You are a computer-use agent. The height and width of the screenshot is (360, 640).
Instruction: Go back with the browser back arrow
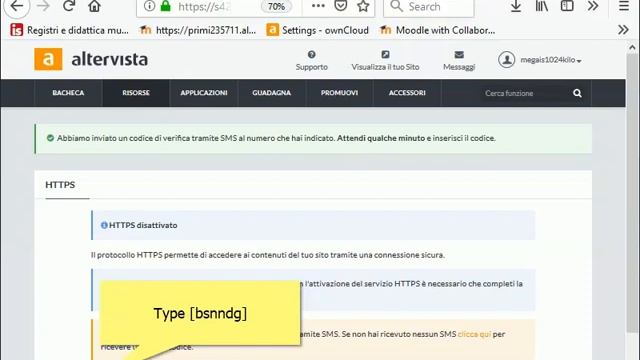16,6
